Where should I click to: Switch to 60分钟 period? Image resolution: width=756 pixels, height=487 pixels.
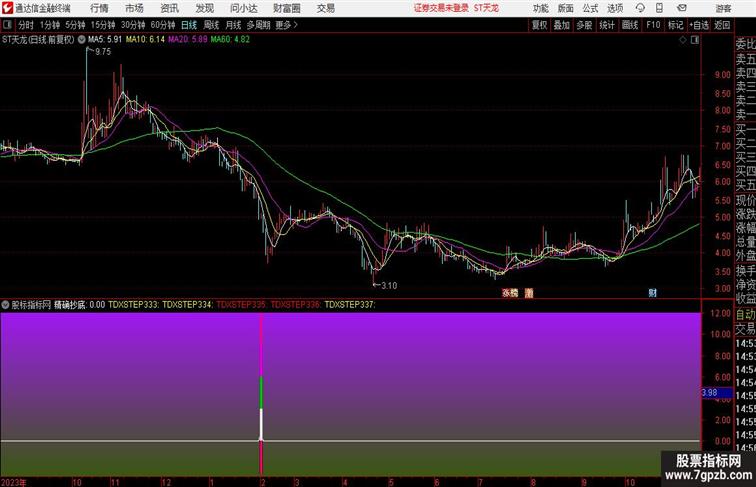click(163, 25)
